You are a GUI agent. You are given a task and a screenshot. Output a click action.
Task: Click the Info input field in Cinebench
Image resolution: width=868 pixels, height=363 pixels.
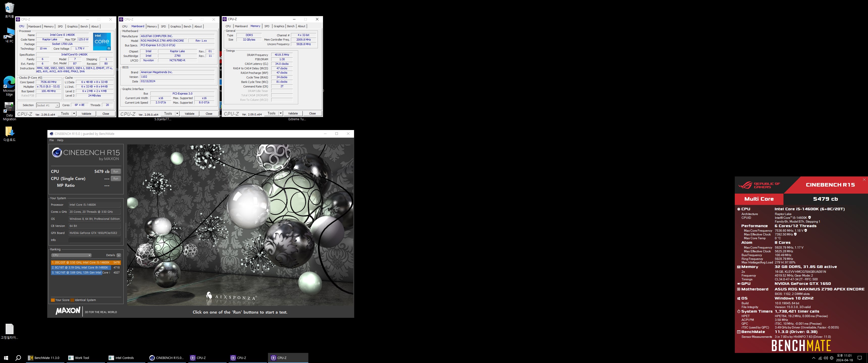[94, 240]
